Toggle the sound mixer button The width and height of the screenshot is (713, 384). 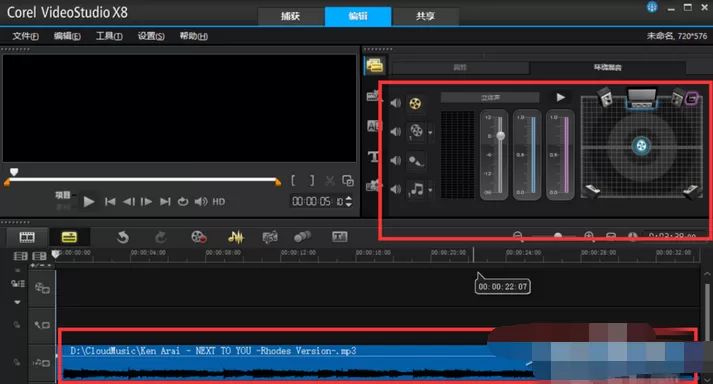tap(236, 237)
